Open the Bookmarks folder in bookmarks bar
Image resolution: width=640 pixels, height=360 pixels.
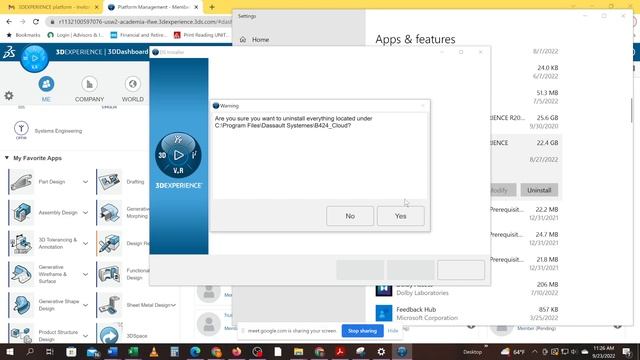coord(23,35)
